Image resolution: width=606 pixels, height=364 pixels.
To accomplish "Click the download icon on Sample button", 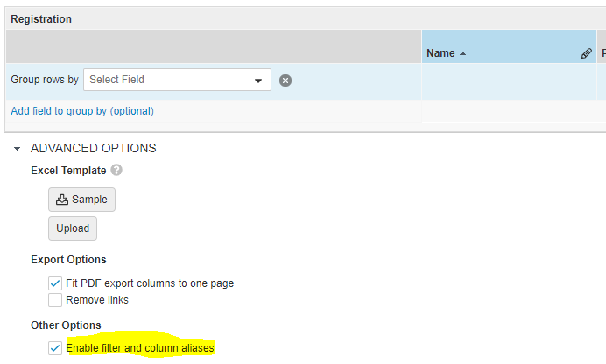I will pos(62,199).
